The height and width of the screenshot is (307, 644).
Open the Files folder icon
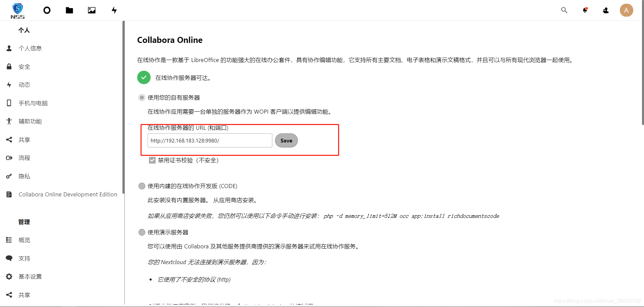tap(69, 10)
